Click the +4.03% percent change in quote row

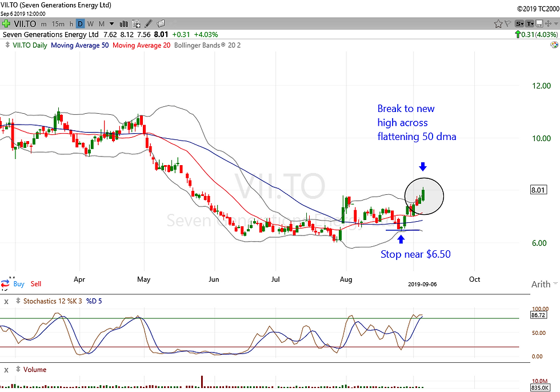pyautogui.click(x=206, y=35)
